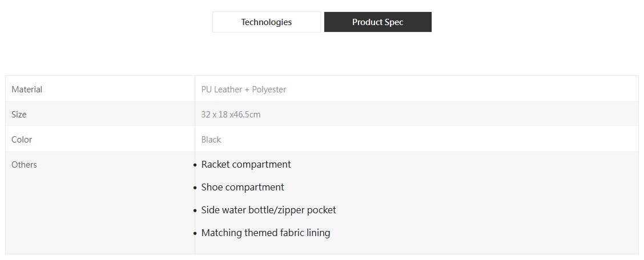The height and width of the screenshot is (260, 644).
Task: Click the Size row label
Action: coord(19,115)
